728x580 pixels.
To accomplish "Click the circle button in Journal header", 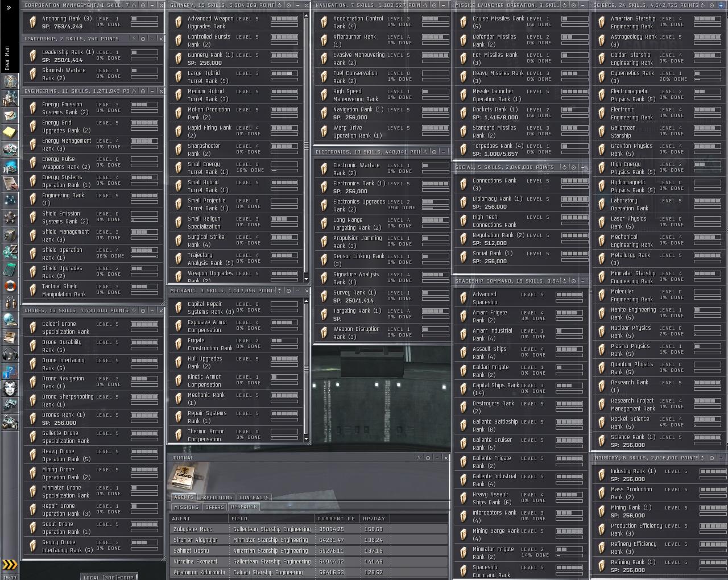I will coord(428,458).
